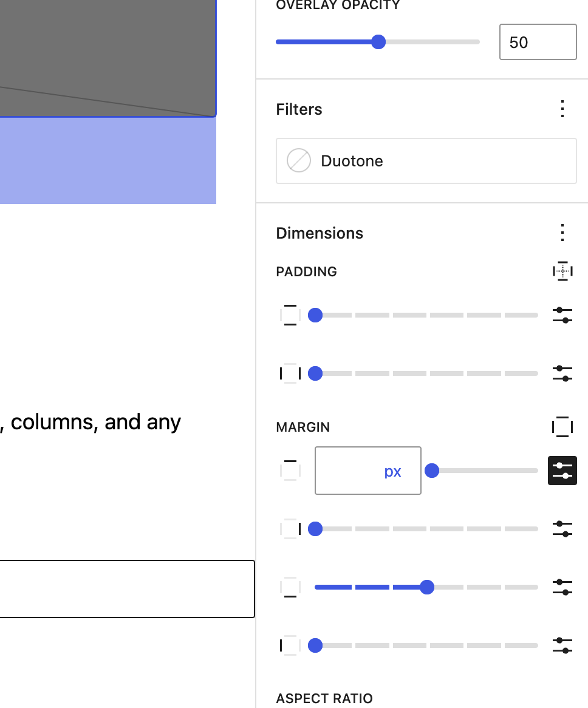Click the top margin side indicator icon
The height and width of the screenshot is (708, 588).
290,471
